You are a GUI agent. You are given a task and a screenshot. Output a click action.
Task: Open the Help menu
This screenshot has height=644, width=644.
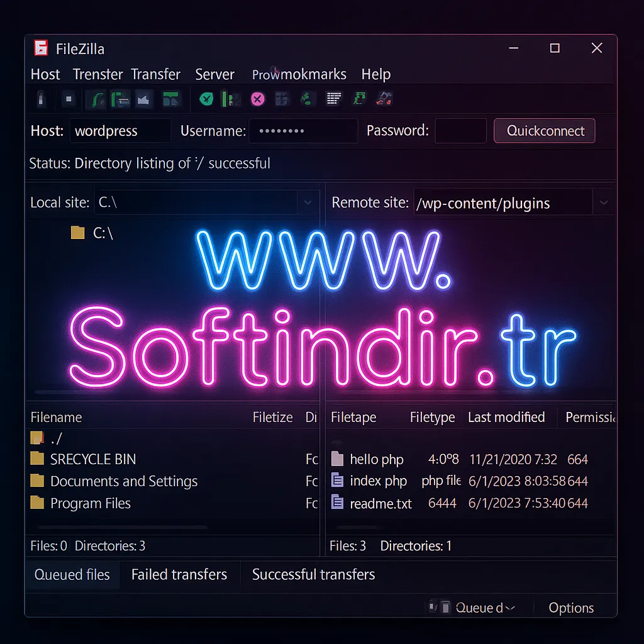[376, 74]
